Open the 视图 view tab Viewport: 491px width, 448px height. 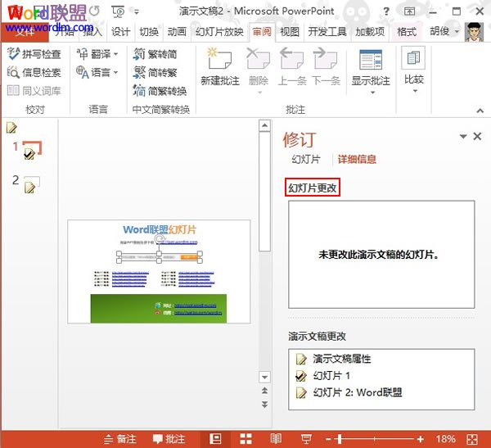290,32
